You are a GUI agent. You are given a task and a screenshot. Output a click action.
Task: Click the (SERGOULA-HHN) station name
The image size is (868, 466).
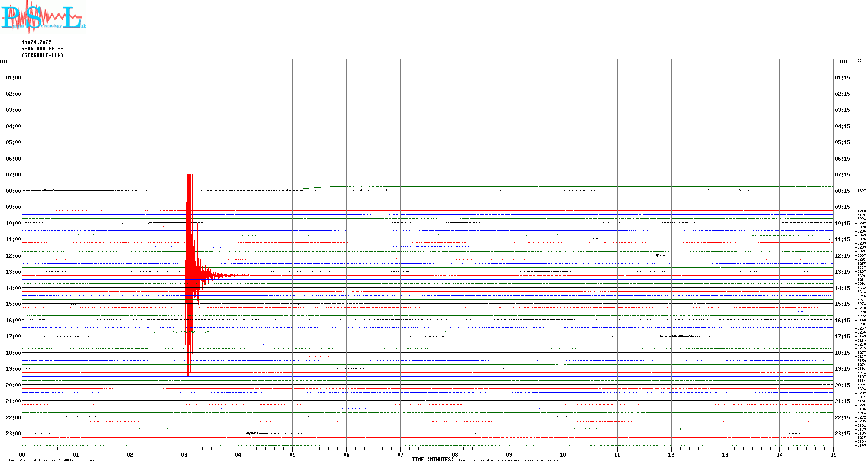tap(42, 55)
